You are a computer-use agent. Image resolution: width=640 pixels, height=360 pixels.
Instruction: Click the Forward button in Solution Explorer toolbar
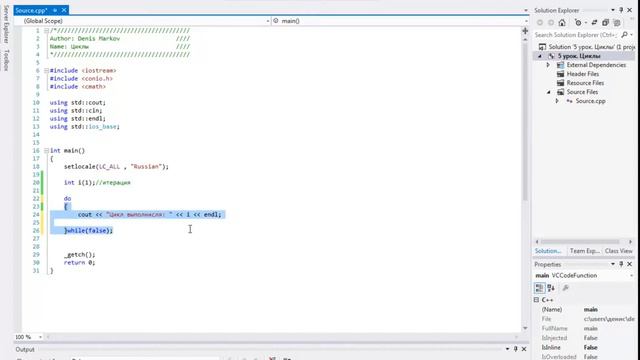tap(551, 23)
